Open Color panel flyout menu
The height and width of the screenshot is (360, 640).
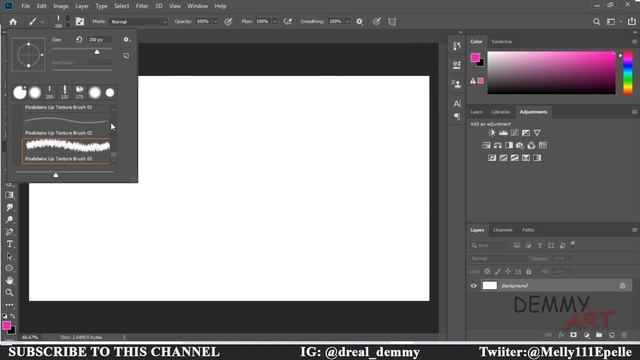tap(634, 42)
